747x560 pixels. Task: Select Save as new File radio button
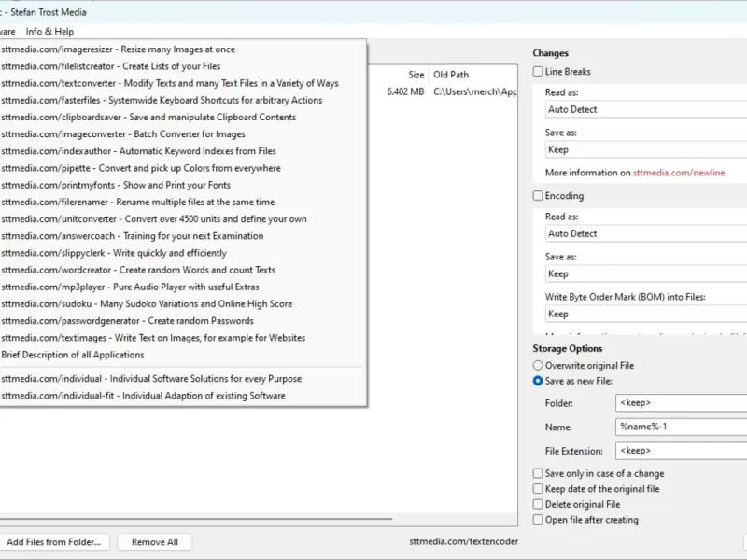pos(538,381)
